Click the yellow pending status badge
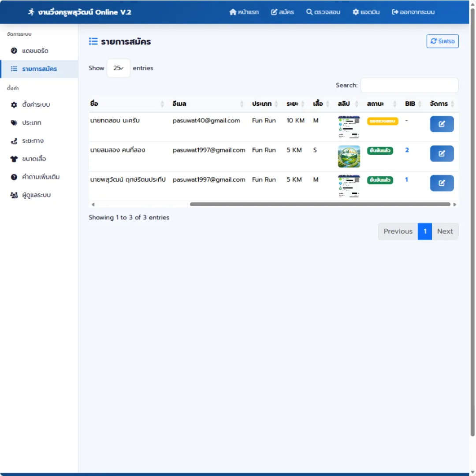 383,121
